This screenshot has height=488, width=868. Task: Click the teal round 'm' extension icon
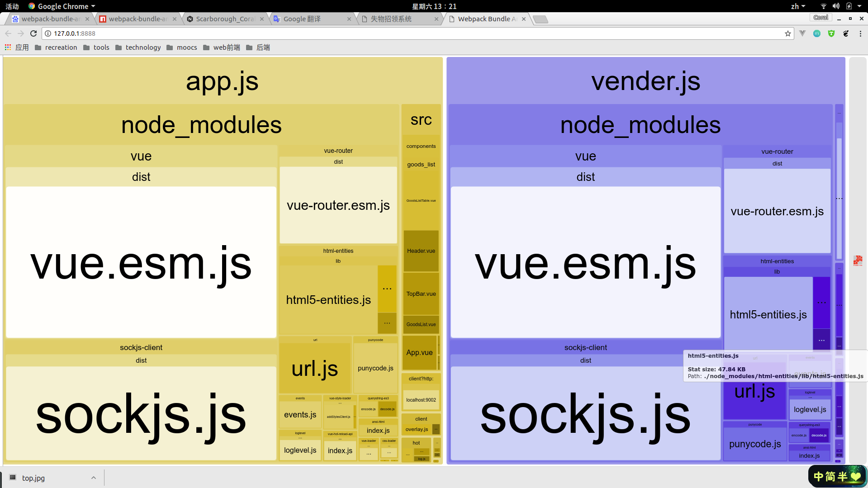[817, 33]
